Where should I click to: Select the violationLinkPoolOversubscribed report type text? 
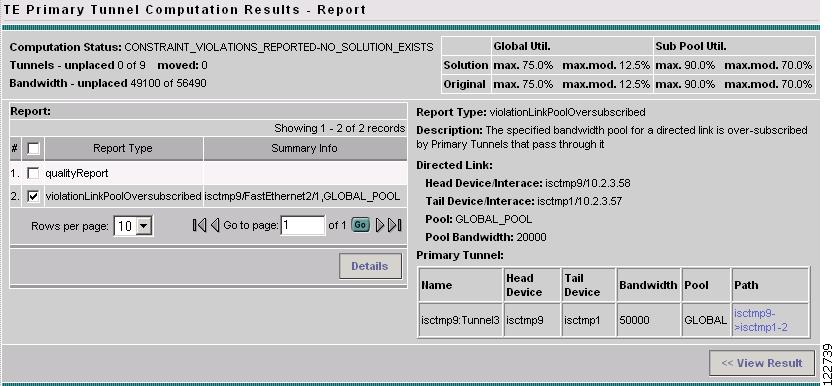123,197
